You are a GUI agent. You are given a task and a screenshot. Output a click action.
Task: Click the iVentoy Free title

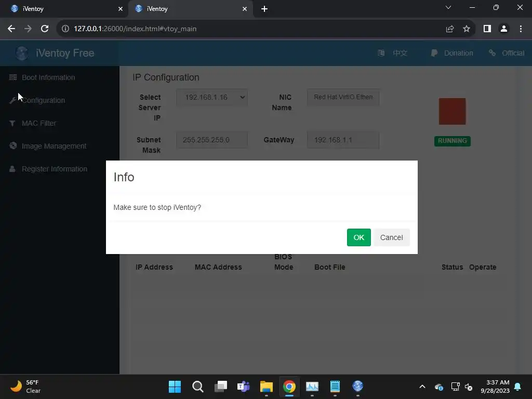[65, 54]
